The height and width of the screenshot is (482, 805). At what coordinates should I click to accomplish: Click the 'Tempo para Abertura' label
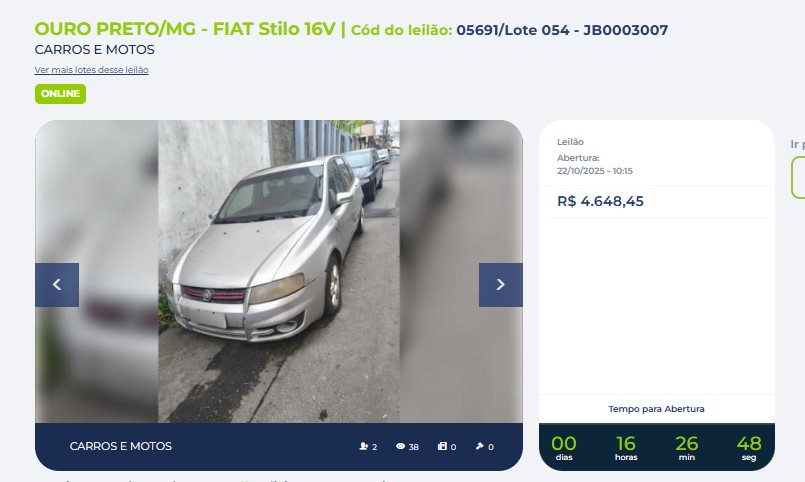click(656, 409)
